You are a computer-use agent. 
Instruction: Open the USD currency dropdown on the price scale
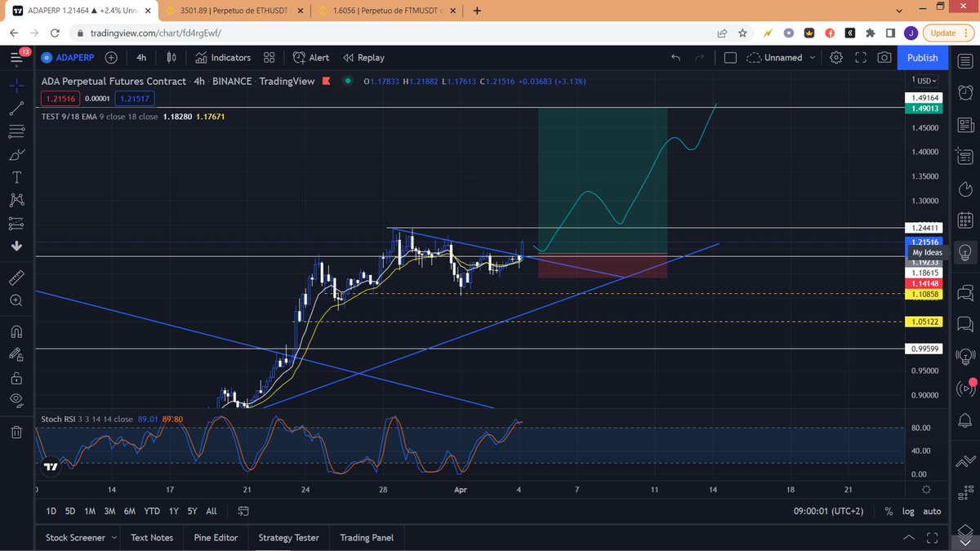[x=926, y=81]
